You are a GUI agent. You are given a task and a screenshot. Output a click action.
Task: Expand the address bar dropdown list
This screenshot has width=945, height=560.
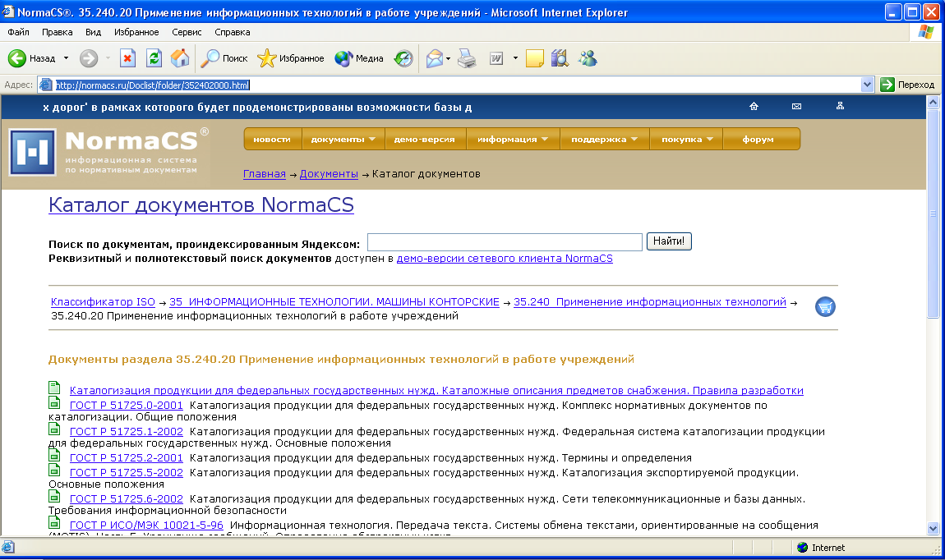coord(867,85)
